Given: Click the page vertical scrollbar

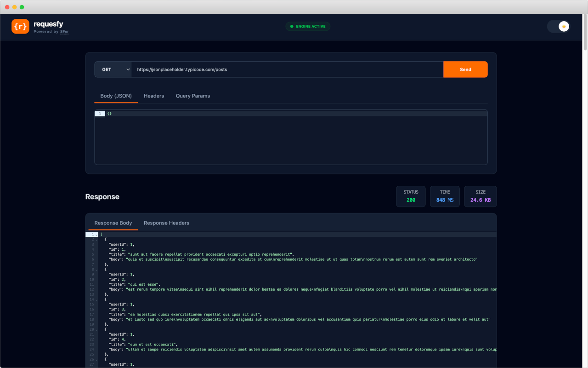Looking at the screenshot, I should click(585, 32).
